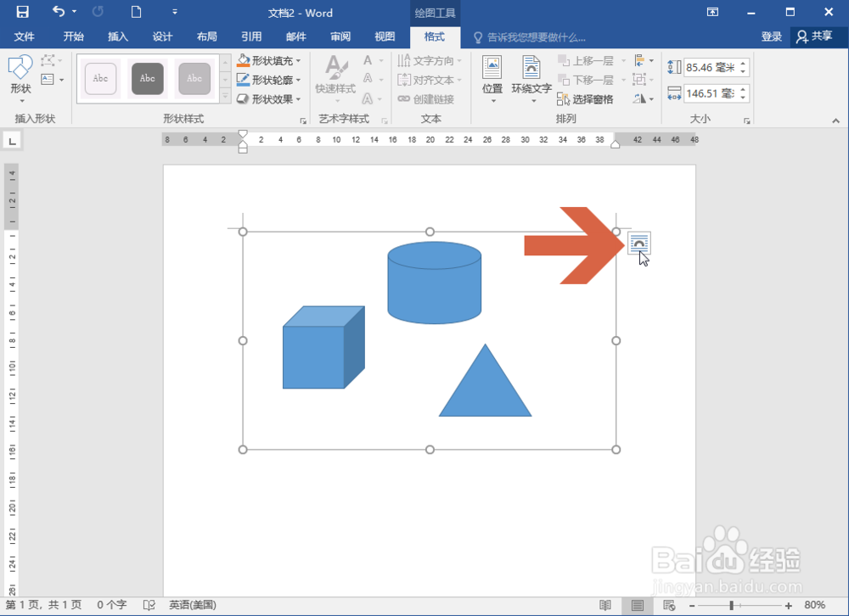Open the 大小 dialog launcher arrow
This screenshot has height=616, width=849.
click(x=746, y=119)
